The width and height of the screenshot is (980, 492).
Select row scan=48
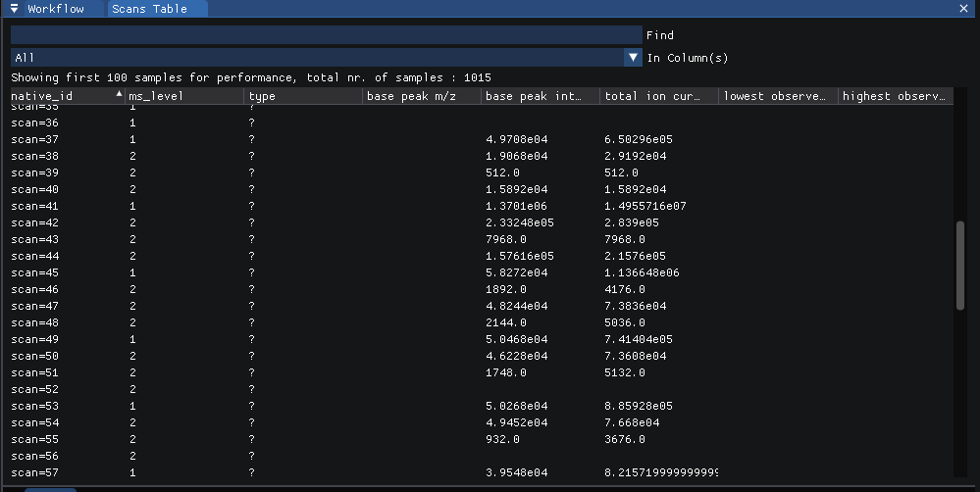pos(482,322)
